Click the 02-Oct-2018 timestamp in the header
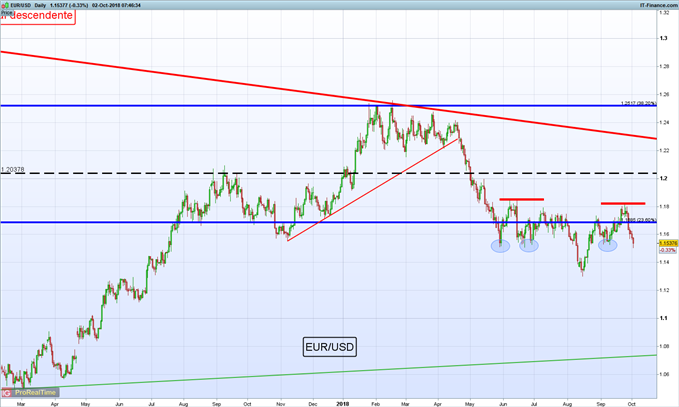Screen dimensions: 679x407 coord(116,5)
